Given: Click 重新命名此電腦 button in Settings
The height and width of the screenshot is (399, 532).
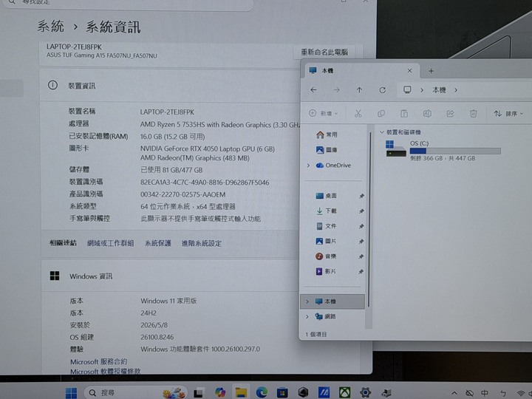Looking at the screenshot, I should coord(324,52).
